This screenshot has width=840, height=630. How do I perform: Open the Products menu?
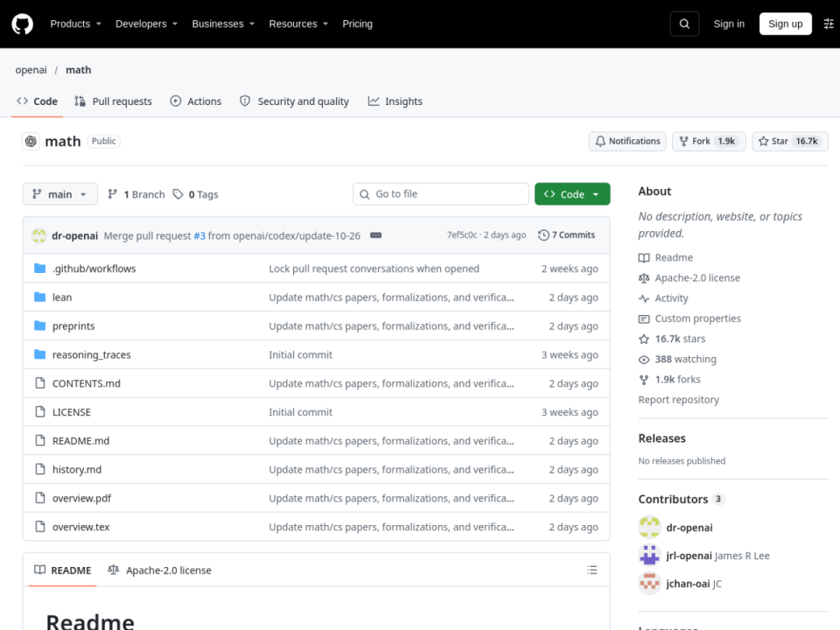[75, 24]
